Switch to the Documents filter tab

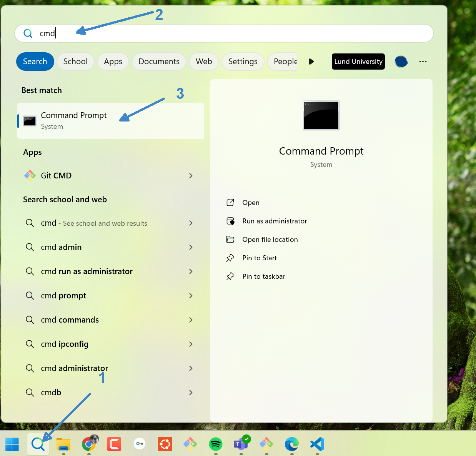point(159,62)
